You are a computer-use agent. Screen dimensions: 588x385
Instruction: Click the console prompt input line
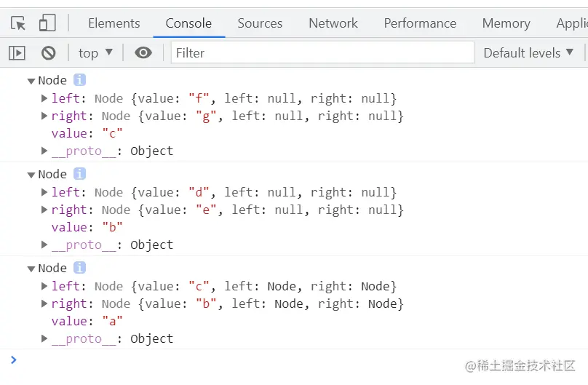(291, 360)
